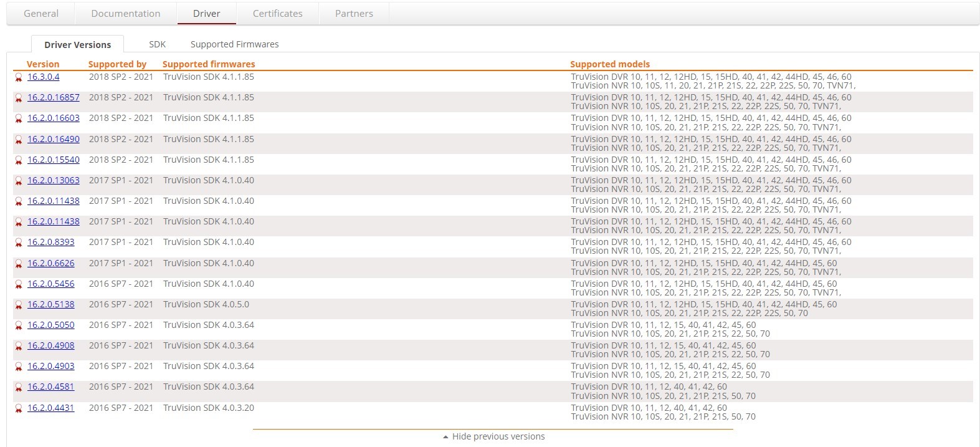Follow the 16.2.0.4903 driver link
The height and width of the screenshot is (447, 980).
point(51,366)
